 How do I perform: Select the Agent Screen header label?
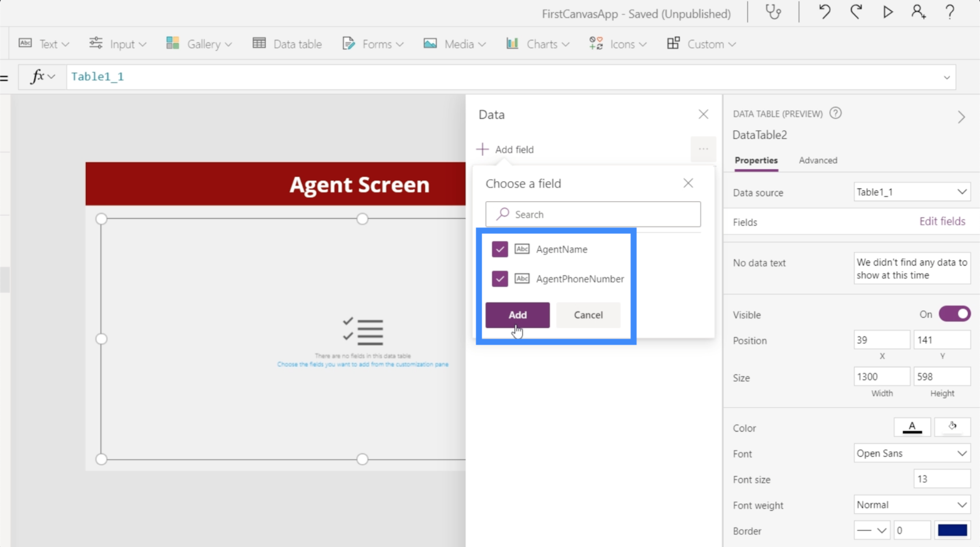[x=359, y=184]
